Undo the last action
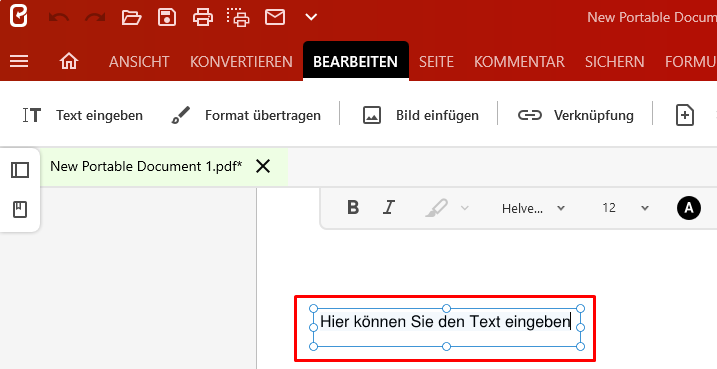 (59, 17)
